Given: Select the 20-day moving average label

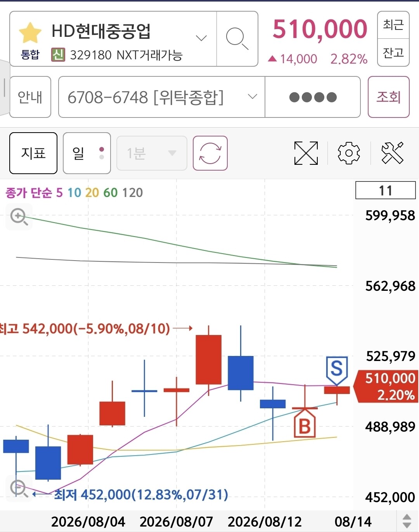Looking at the screenshot, I should click(92, 193).
